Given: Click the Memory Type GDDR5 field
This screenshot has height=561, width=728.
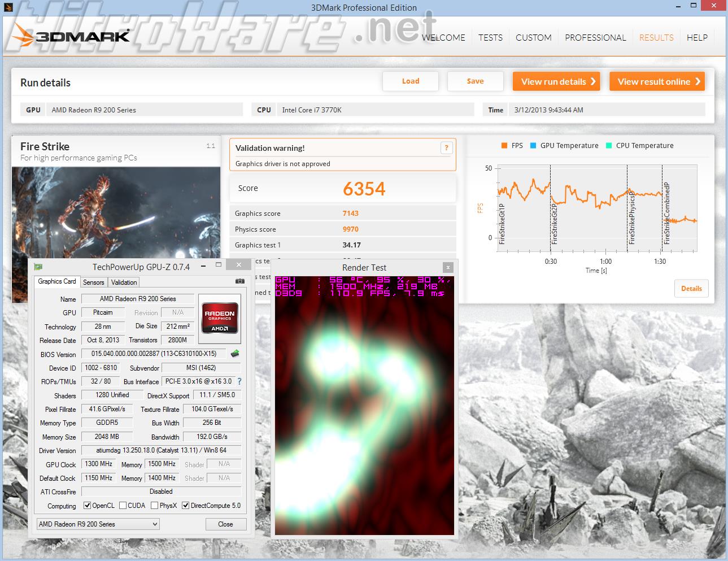Looking at the screenshot, I should tap(107, 423).
